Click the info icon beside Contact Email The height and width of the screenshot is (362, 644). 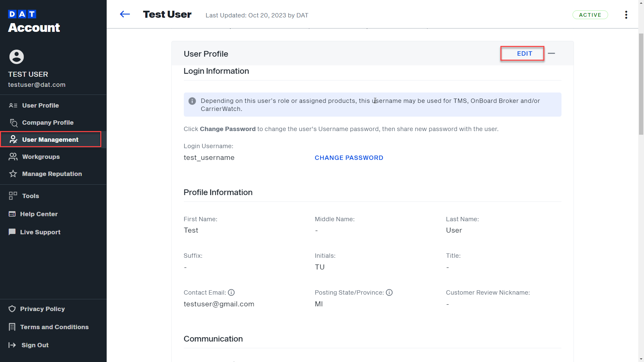coord(231,292)
